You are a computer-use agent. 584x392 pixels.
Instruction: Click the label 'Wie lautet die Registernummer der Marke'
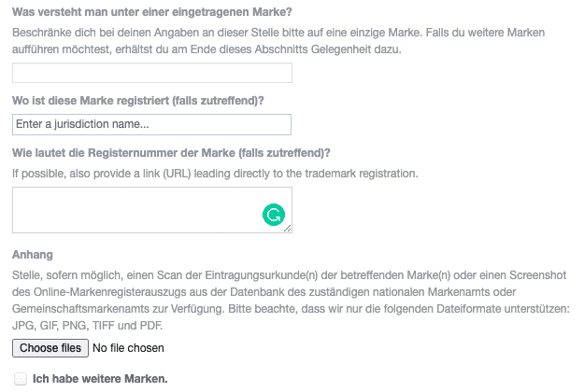[123, 153]
